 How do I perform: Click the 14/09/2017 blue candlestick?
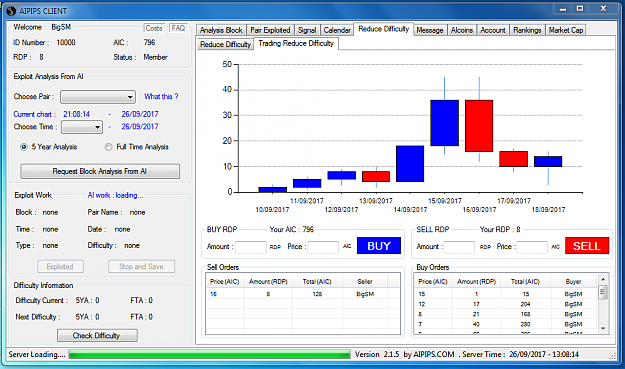(410, 164)
